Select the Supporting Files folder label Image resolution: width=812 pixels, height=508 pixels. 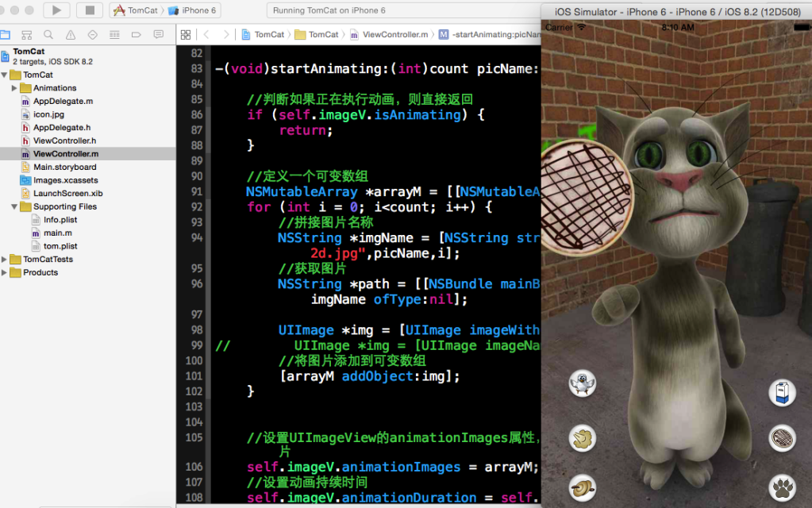pos(65,206)
